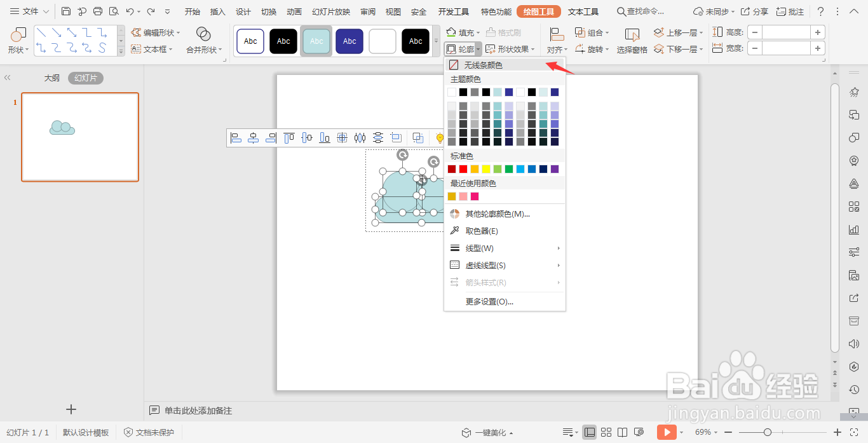Open 更多设置(O) at menu bottom

click(491, 301)
